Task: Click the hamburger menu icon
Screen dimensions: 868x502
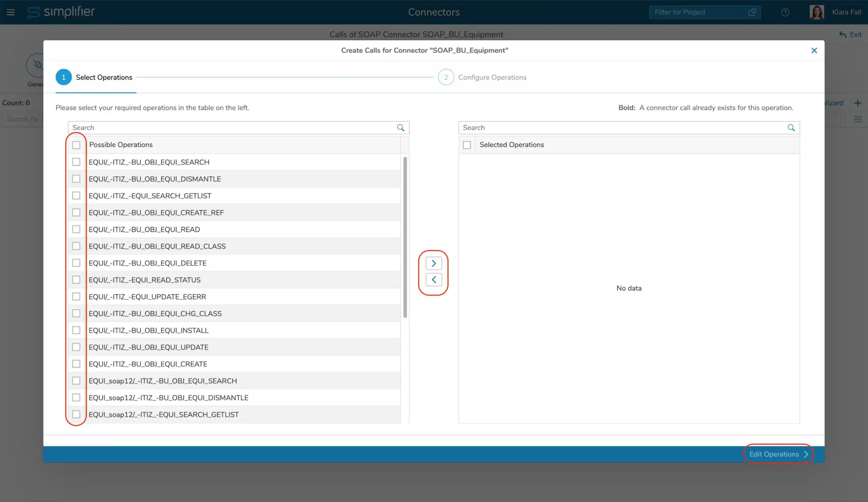Action: click(x=11, y=13)
